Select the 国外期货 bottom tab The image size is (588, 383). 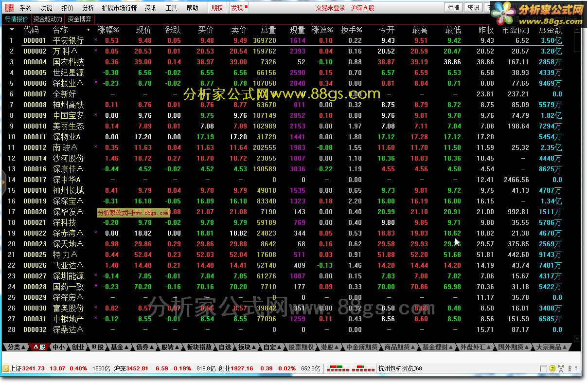tap(513, 347)
